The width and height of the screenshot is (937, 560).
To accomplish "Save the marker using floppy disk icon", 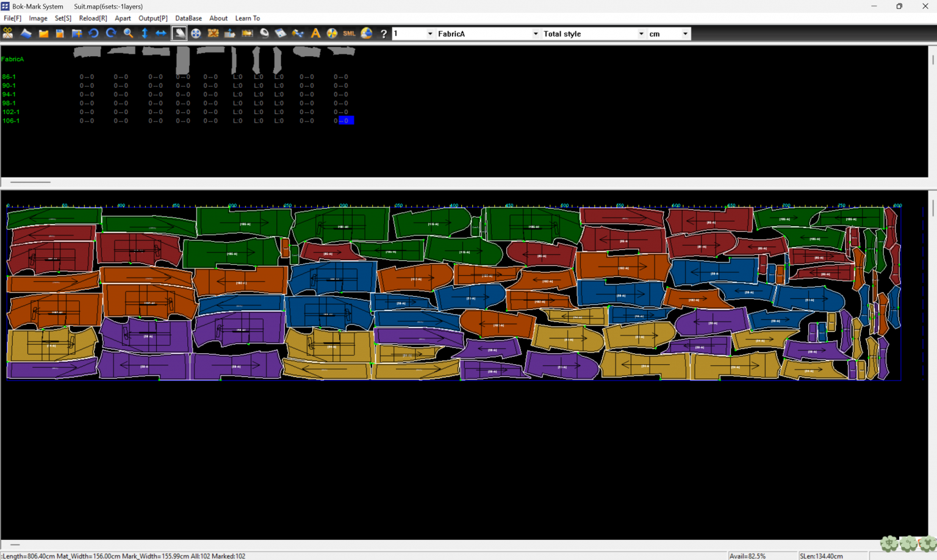I will coord(60,34).
